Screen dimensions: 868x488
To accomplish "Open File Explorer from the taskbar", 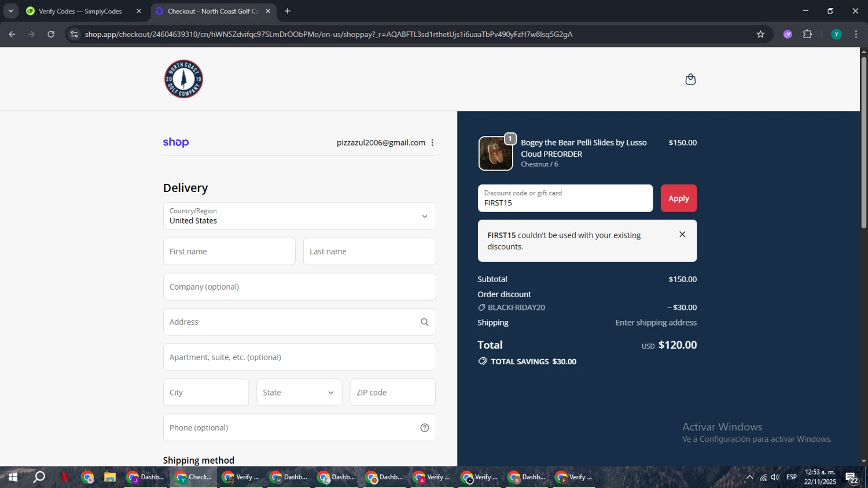I will tap(110, 477).
